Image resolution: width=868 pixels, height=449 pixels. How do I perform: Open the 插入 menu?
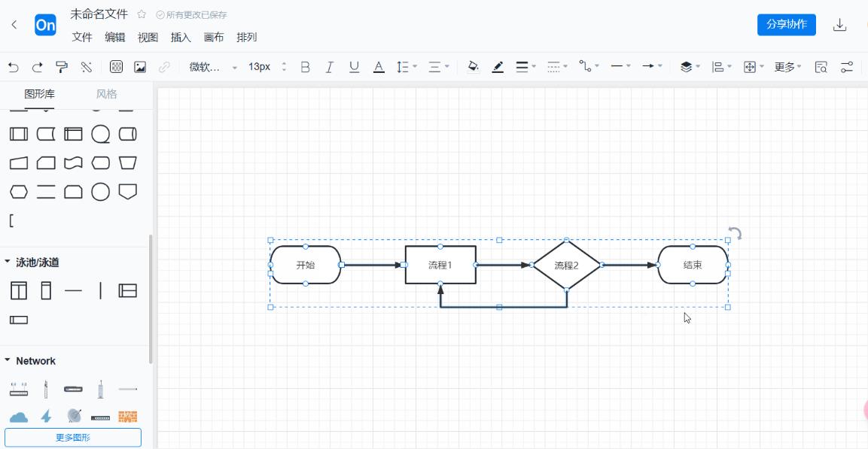(x=181, y=37)
